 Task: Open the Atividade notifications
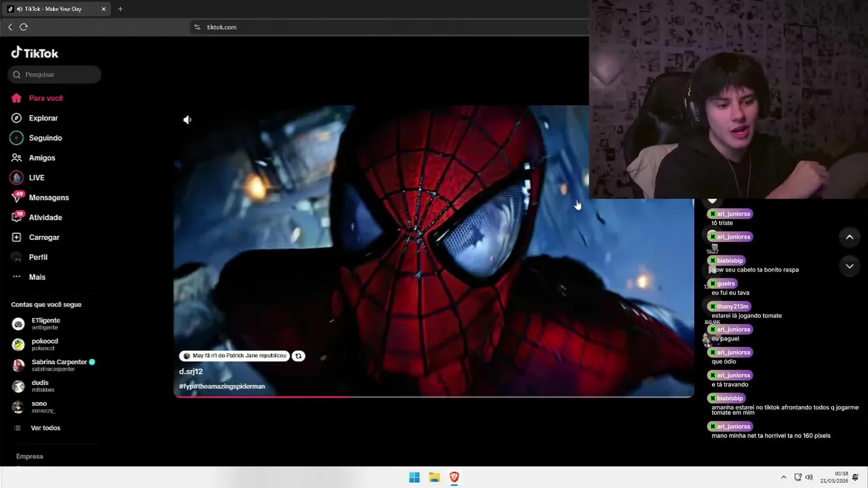45,218
